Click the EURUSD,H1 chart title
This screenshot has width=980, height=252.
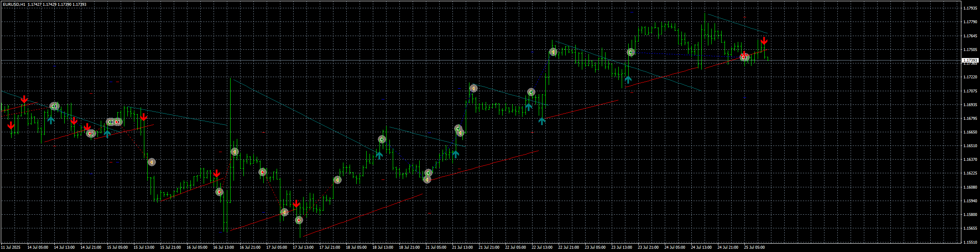(x=14, y=4)
